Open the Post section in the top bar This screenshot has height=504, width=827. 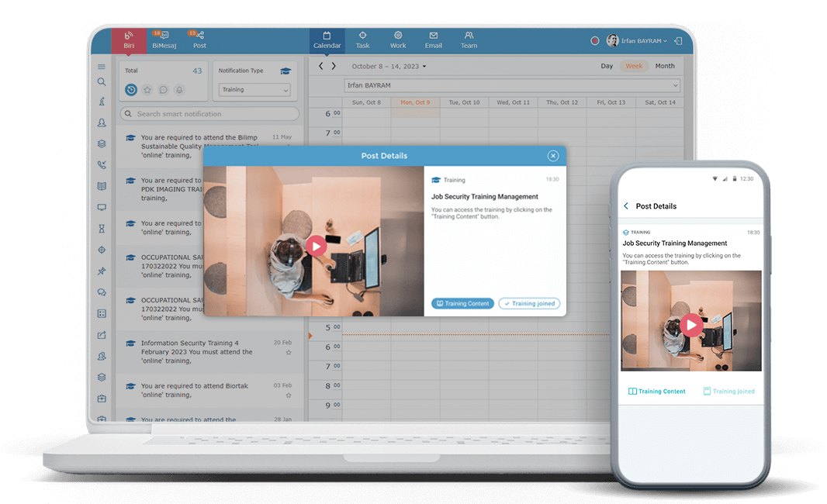click(x=199, y=40)
